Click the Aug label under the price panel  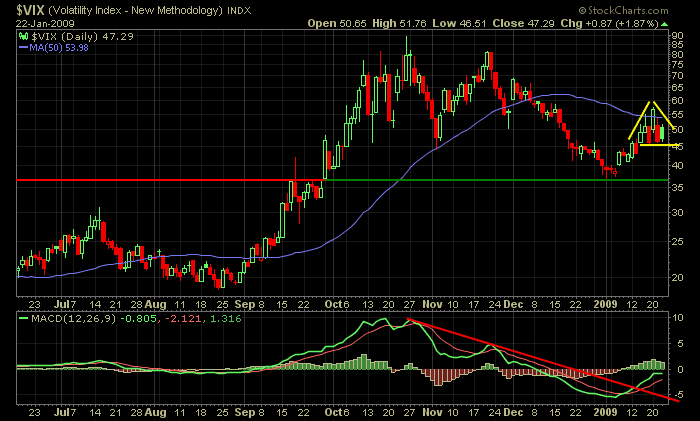(156, 304)
